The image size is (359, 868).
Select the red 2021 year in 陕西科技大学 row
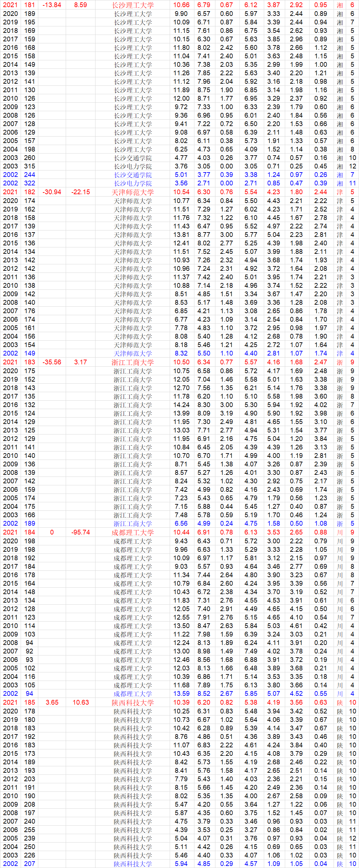tap(10, 703)
